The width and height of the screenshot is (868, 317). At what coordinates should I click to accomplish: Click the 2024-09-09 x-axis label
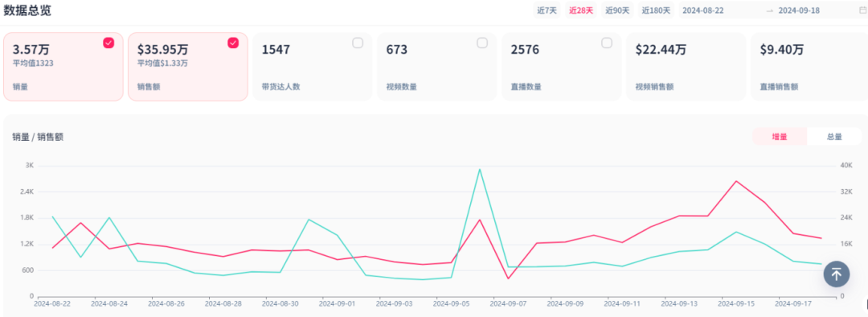[x=565, y=303]
